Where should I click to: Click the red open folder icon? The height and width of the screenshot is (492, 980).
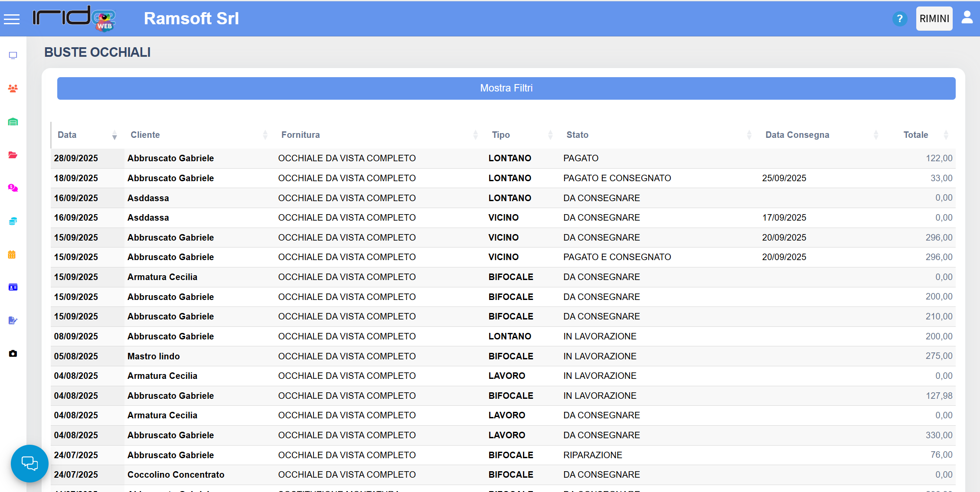[x=13, y=155]
